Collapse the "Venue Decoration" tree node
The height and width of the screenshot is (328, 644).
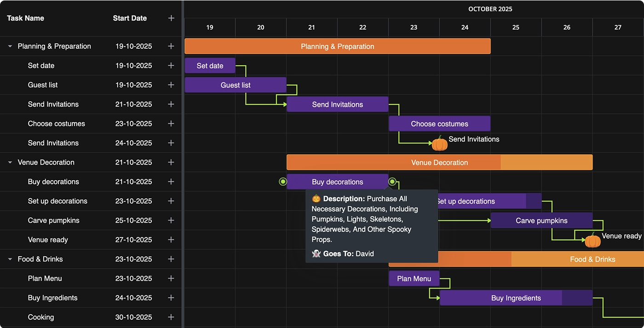pos(9,162)
